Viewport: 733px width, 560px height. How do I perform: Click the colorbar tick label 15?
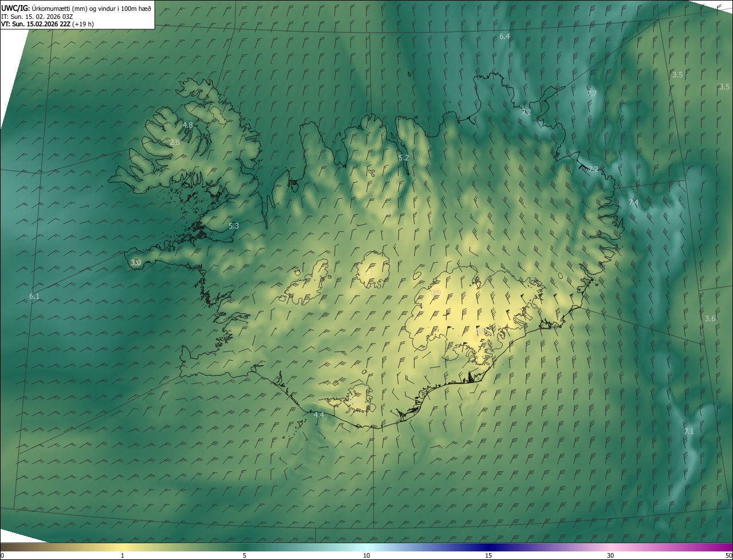(x=488, y=555)
